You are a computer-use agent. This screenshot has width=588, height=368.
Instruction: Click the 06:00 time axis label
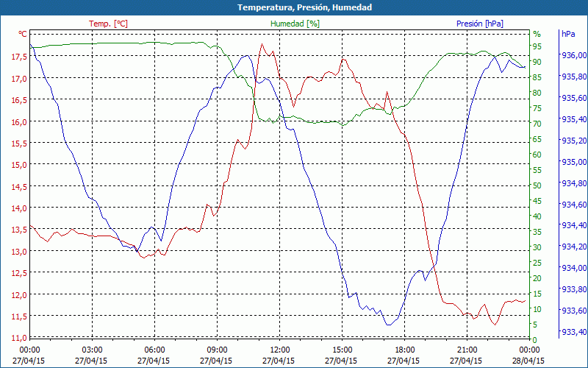click(154, 350)
